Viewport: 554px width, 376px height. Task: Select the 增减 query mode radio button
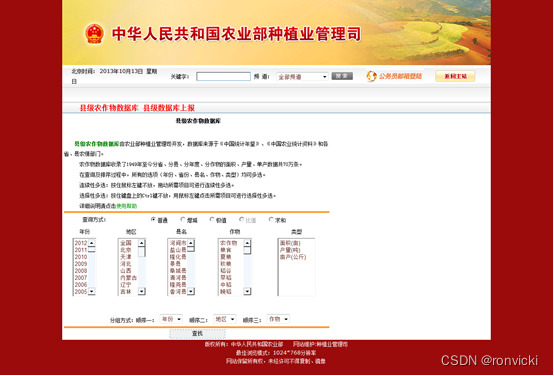(x=183, y=220)
